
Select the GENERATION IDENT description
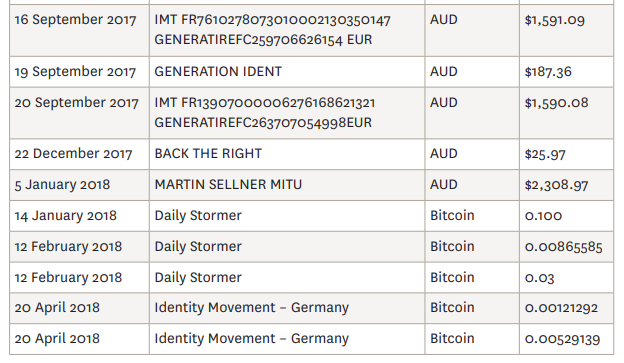218,72
